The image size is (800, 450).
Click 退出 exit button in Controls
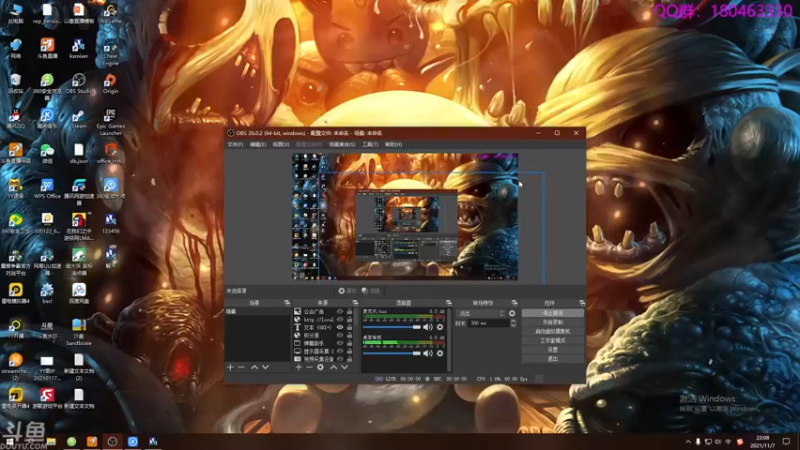pos(553,359)
